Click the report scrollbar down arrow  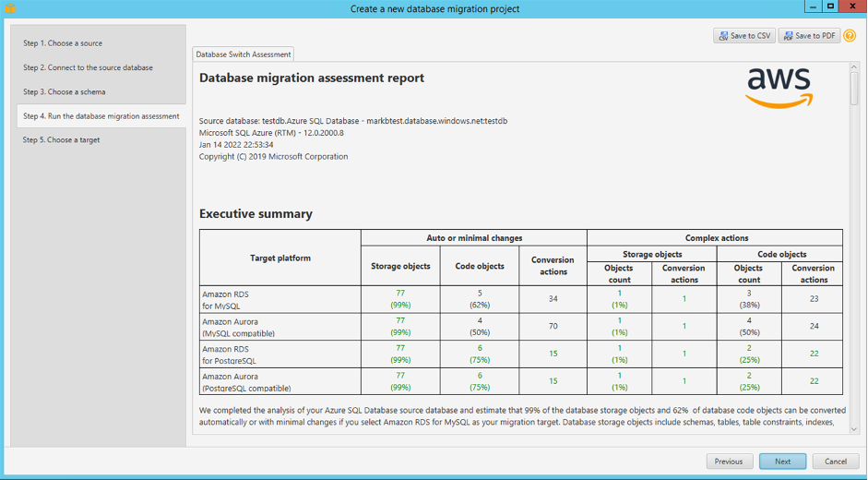[x=853, y=429]
